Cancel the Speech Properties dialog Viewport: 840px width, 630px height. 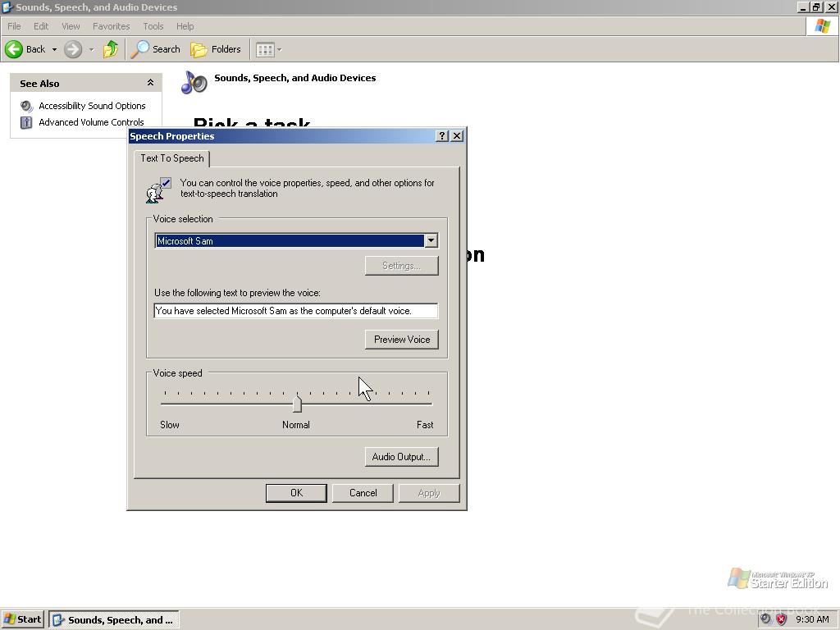(363, 493)
